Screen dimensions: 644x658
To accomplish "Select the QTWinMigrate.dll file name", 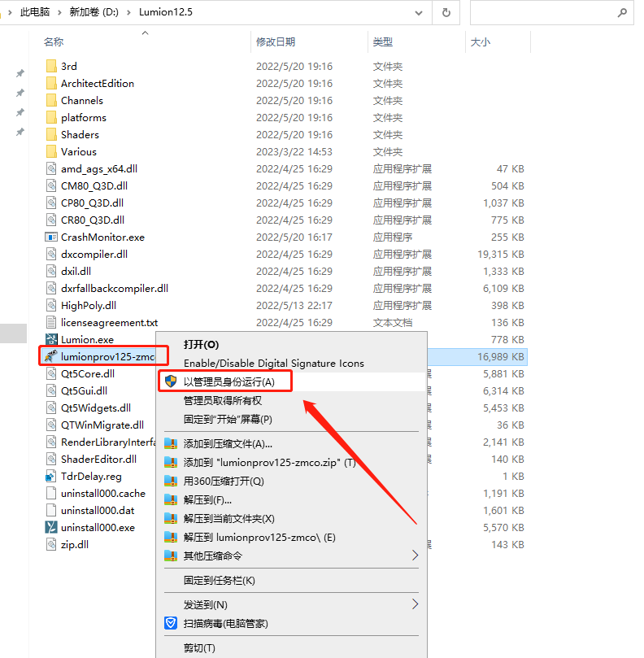I will tap(102, 425).
